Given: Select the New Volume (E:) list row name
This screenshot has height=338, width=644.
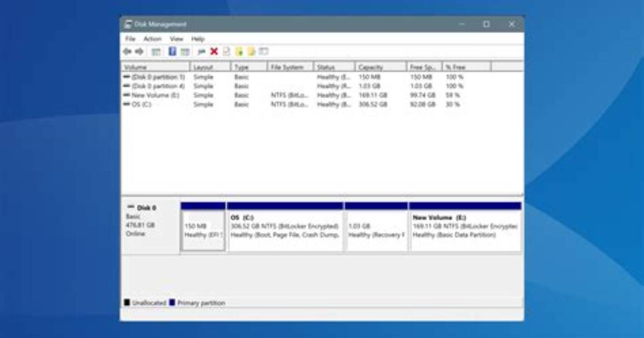Looking at the screenshot, I should (x=155, y=95).
